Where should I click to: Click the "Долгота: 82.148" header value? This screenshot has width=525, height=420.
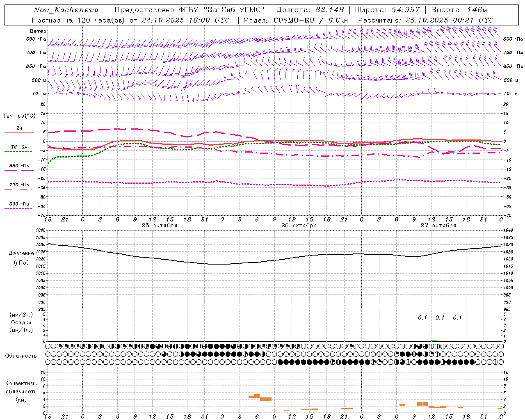310,10
